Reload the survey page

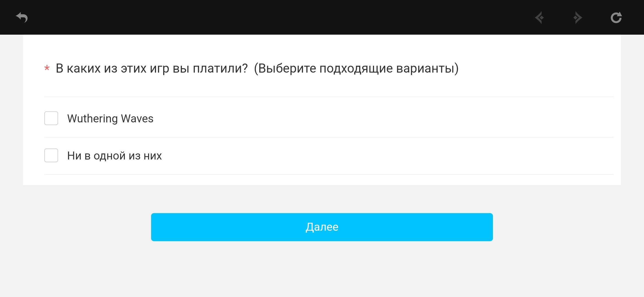tap(616, 18)
